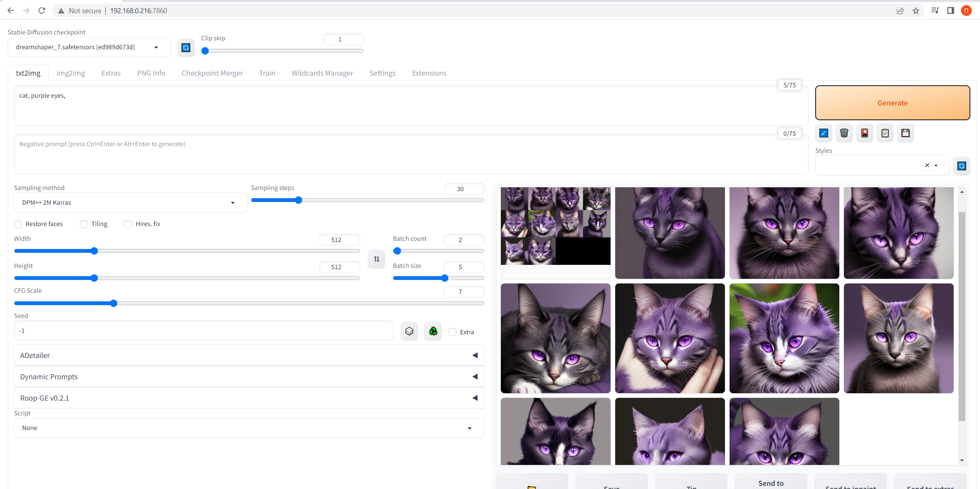Click the Clip skip slider handle

tap(205, 51)
